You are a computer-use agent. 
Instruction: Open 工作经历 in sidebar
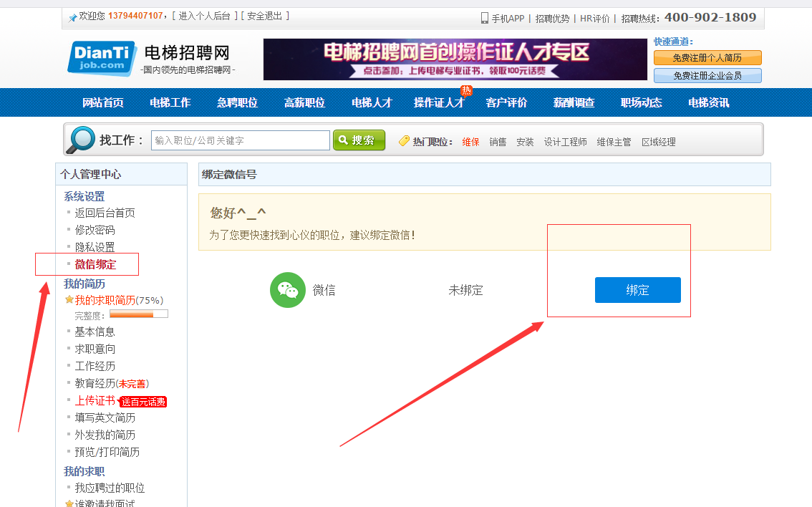tap(95, 366)
